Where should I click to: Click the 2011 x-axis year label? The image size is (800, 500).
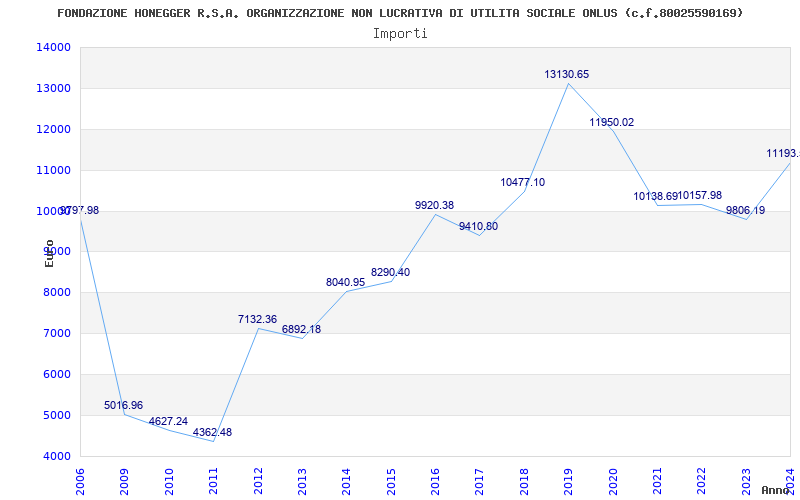pos(213,481)
